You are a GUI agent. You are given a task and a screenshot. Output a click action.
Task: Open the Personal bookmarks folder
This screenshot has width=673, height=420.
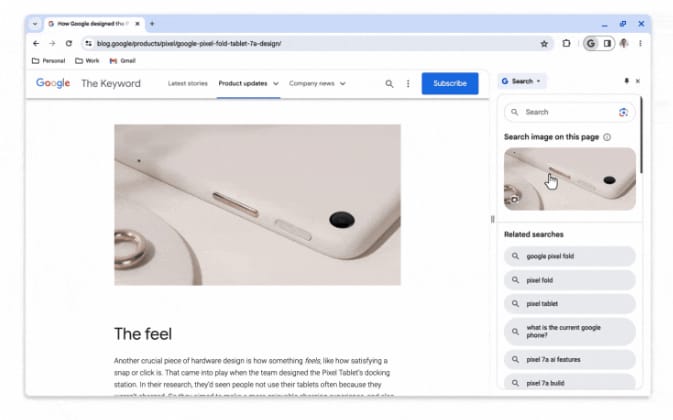pyautogui.click(x=49, y=60)
